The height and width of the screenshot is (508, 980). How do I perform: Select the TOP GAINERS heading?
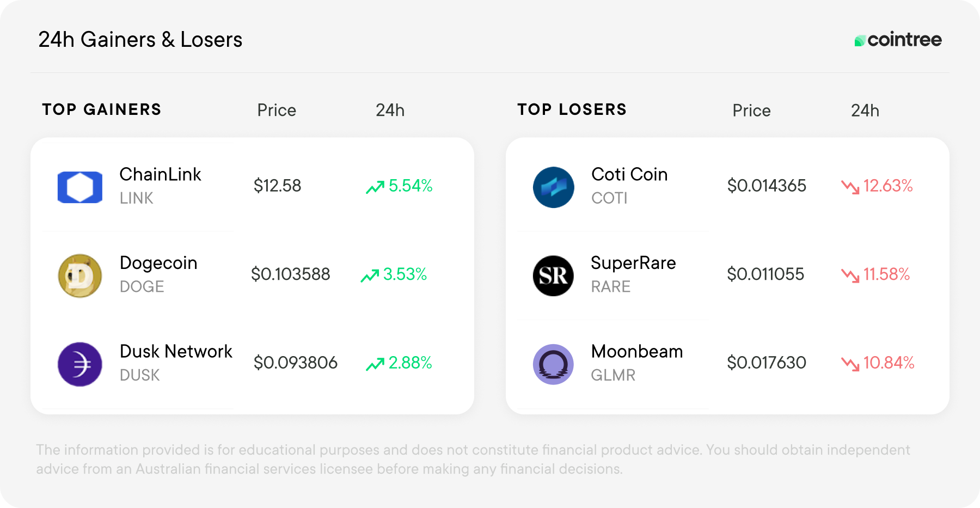pyautogui.click(x=102, y=109)
